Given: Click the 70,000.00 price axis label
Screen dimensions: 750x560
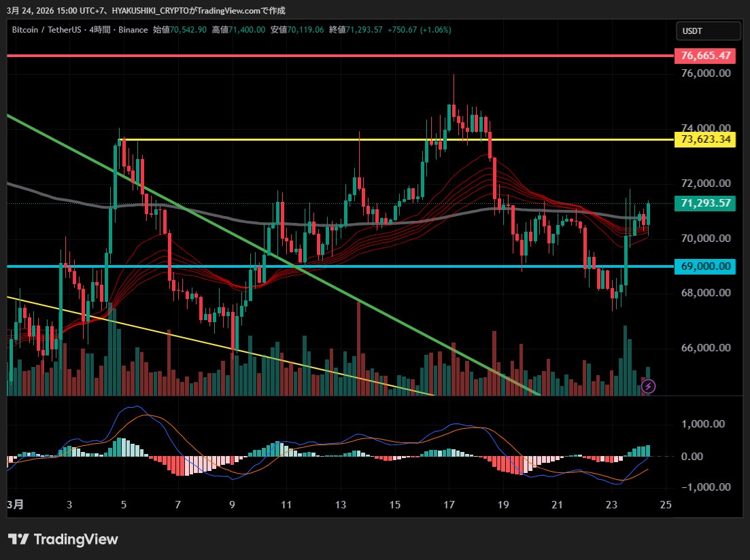Looking at the screenshot, I should click(706, 238).
